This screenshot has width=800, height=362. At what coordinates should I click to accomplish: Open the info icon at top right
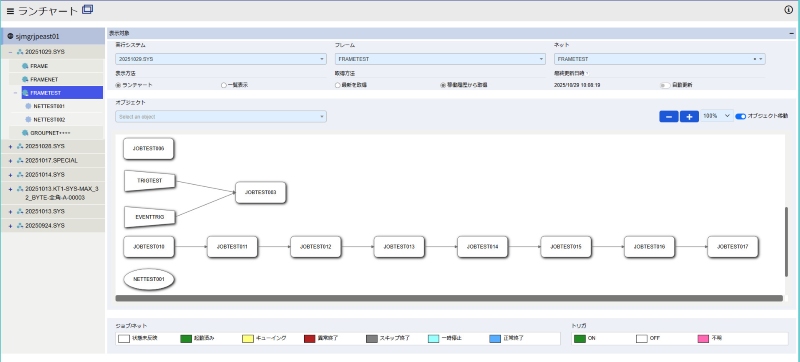coord(788,10)
